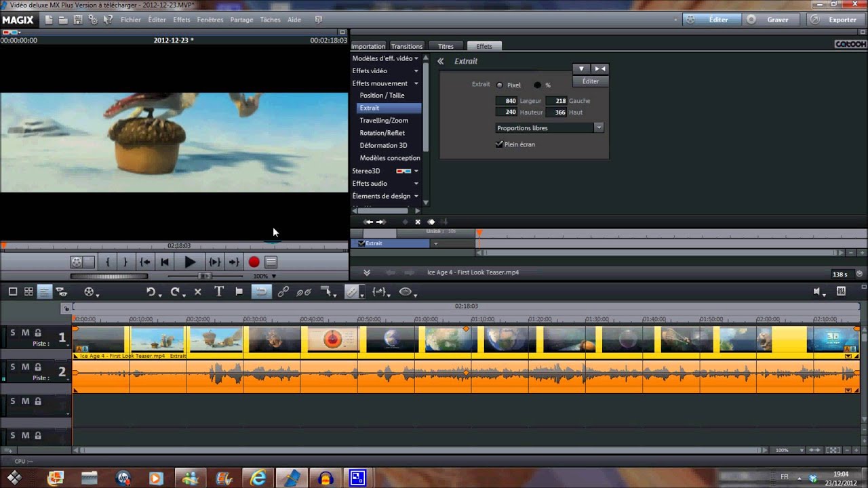Switch to the Importation tab
The height and width of the screenshot is (488, 868).
(x=368, y=46)
